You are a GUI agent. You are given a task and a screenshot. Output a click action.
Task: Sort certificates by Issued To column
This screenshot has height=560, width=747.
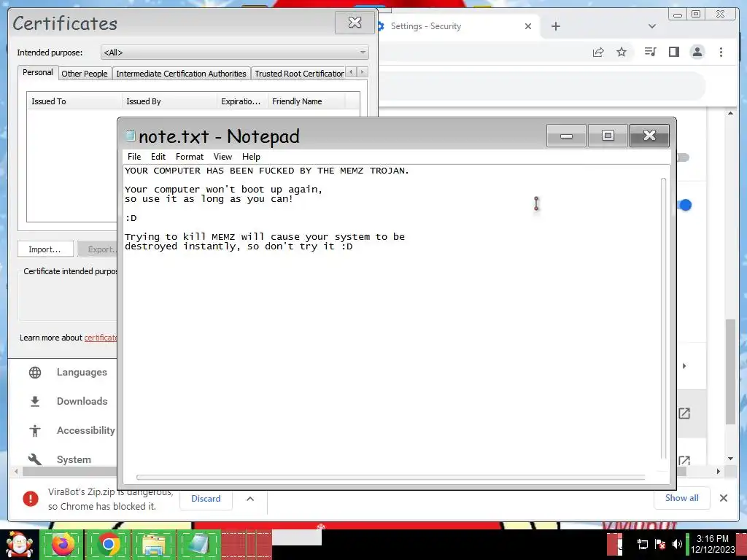pyautogui.click(x=74, y=101)
